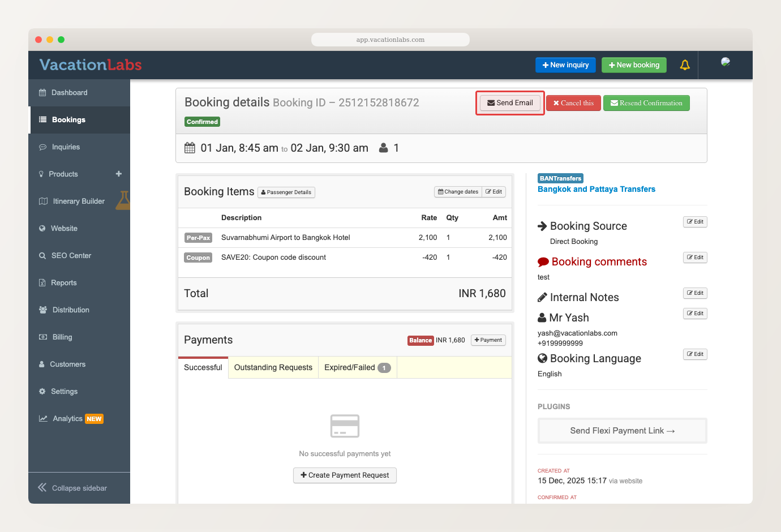The width and height of the screenshot is (781, 532).
Task: Click Resend Confirmation button
Action: coord(646,103)
